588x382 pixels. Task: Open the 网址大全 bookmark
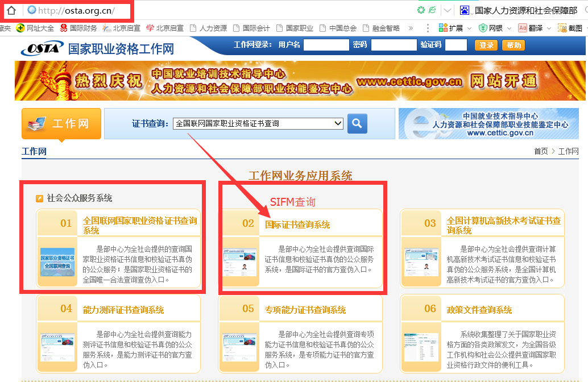35,28
